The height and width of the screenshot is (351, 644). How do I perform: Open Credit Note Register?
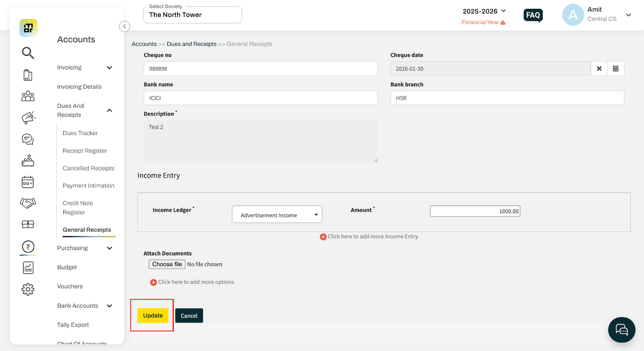tap(78, 207)
